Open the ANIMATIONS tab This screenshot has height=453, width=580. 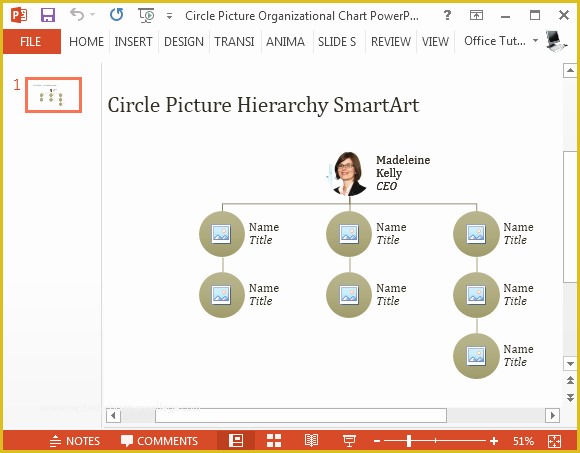[x=285, y=42]
